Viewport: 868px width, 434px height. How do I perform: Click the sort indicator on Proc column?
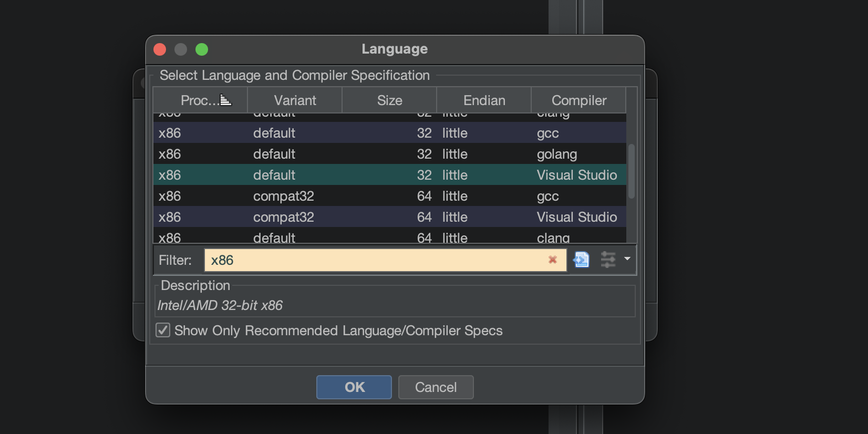(225, 100)
